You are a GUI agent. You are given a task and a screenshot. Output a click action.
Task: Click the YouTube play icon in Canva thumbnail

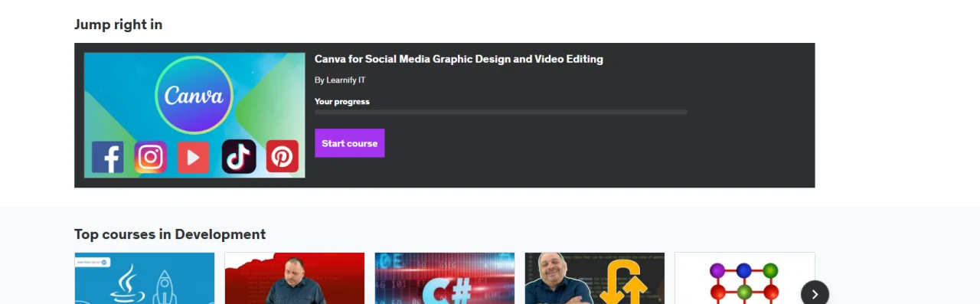pos(194,157)
